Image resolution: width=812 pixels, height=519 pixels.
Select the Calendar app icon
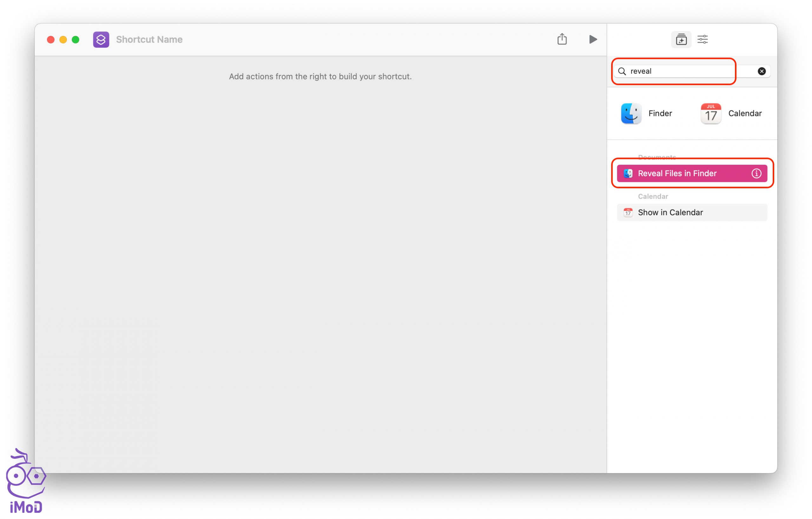[710, 113]
